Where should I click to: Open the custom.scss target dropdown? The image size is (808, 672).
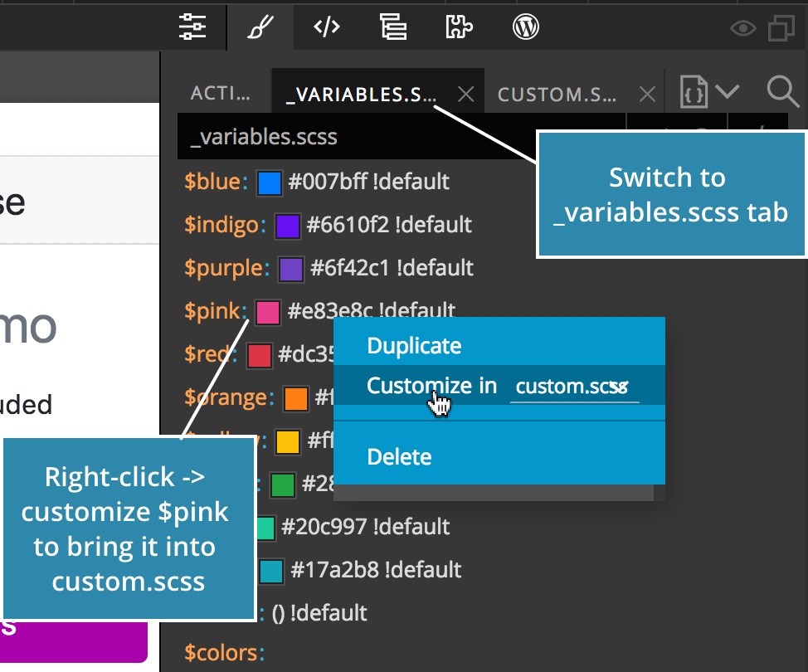575,387
